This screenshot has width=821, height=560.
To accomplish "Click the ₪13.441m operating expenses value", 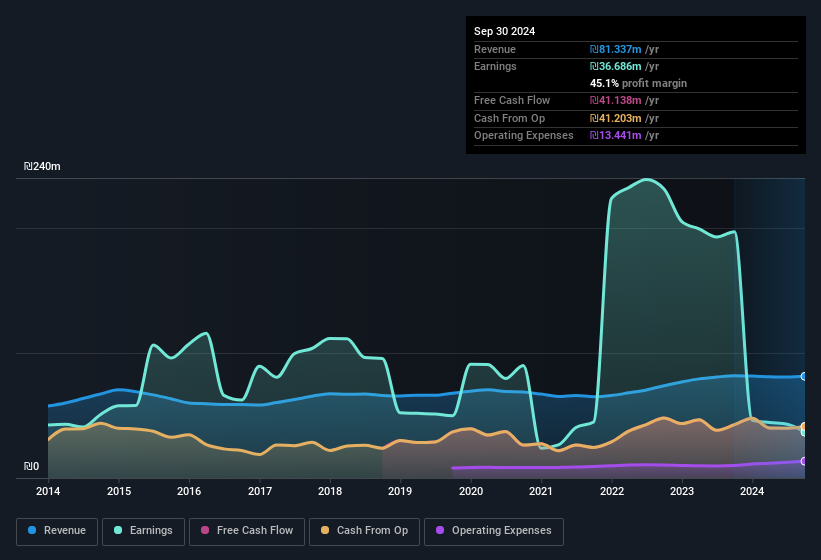I will (615, 136).
